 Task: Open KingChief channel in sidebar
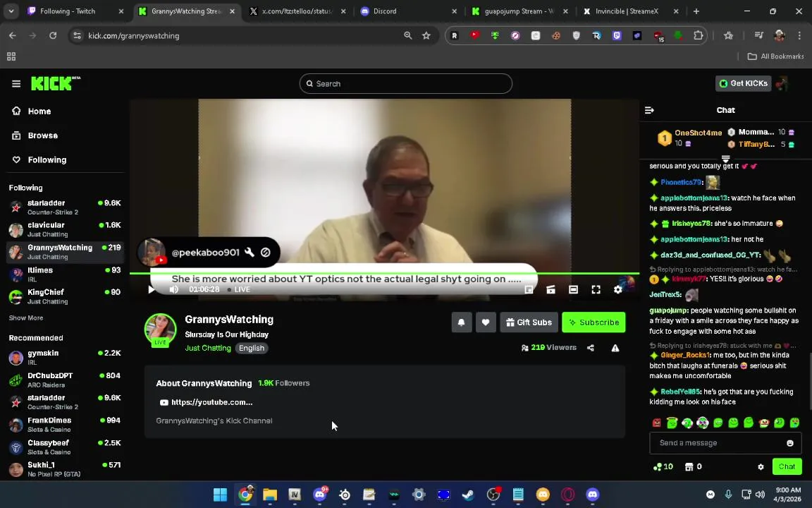(66, 296)
